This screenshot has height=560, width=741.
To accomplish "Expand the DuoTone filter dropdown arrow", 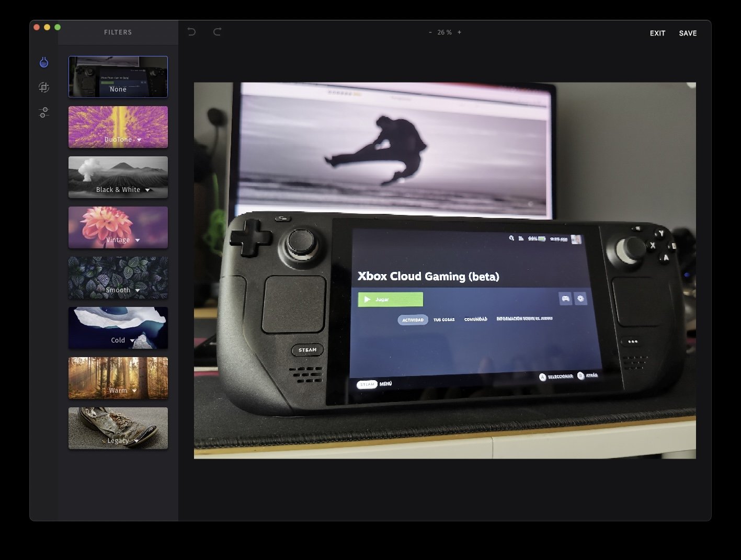I will [139, 140].
